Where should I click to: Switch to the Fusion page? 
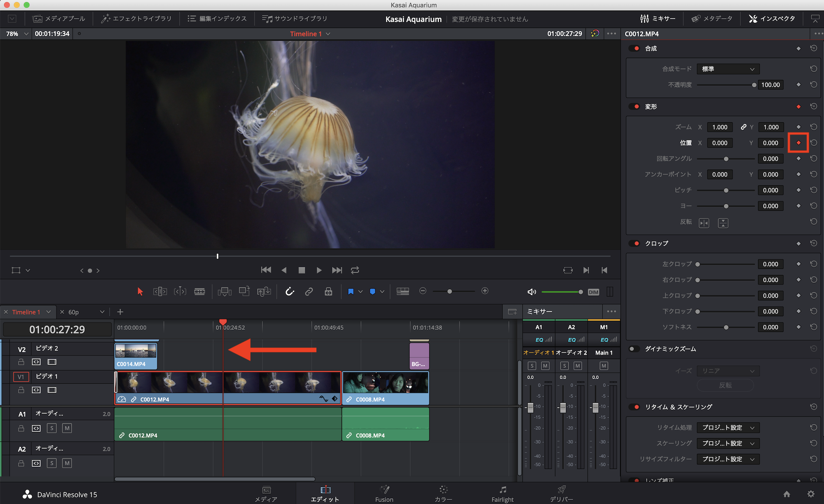point(384,493)
